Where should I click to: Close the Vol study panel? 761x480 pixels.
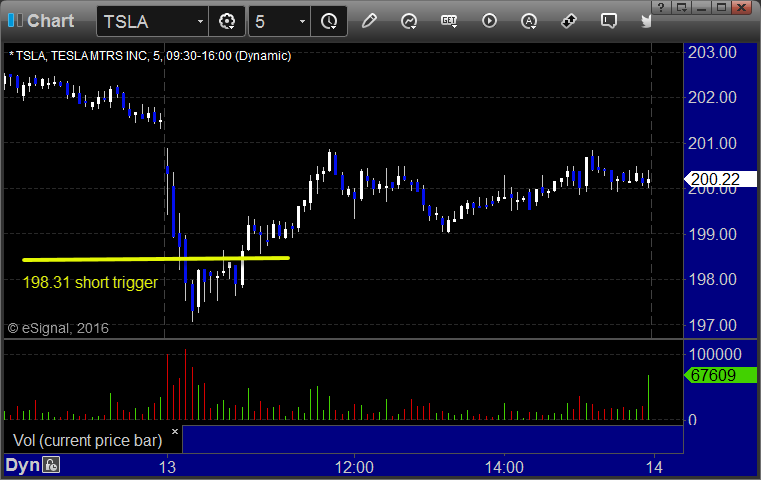[x=175, y=431]
